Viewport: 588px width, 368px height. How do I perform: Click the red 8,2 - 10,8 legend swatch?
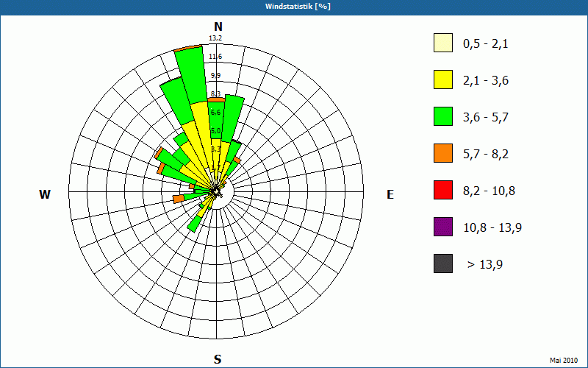[443, 190]
